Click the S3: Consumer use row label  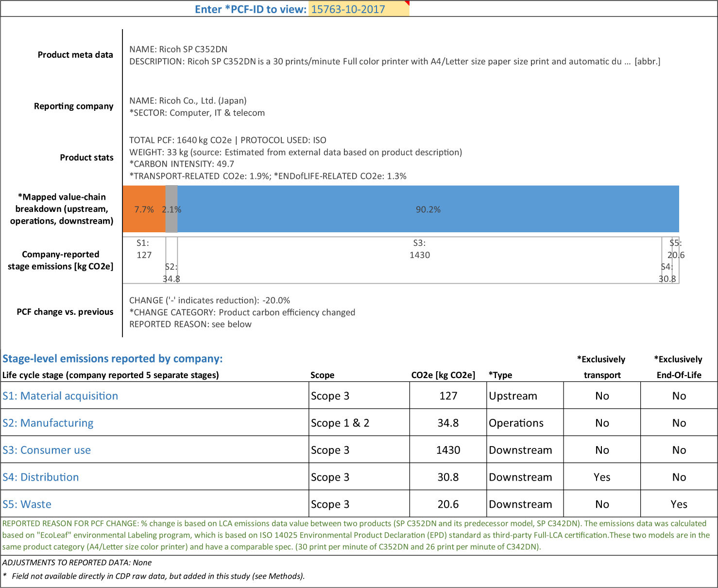click(47, 450)
